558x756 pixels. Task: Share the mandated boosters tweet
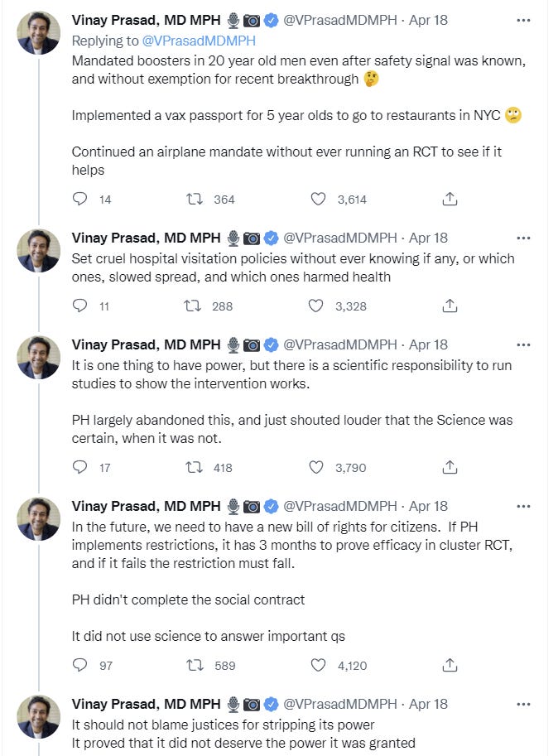point(450,199)
